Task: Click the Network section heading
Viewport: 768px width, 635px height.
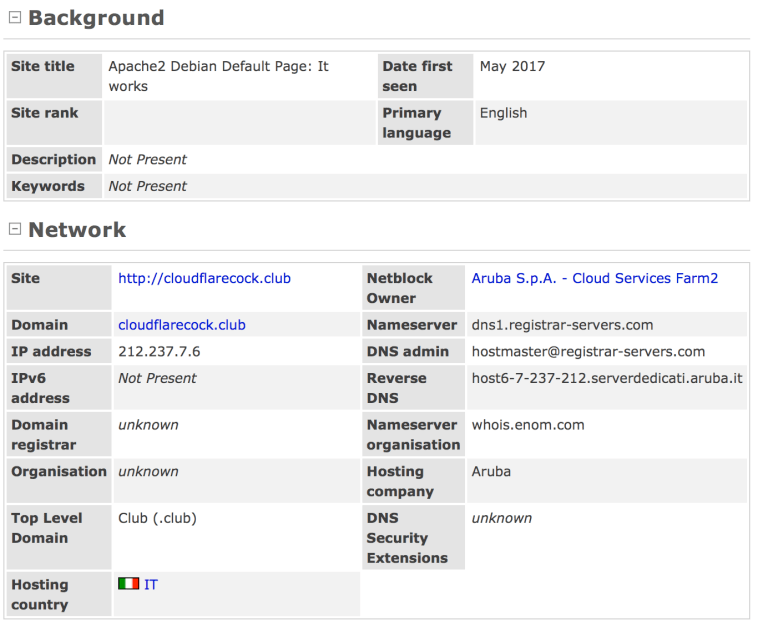Action: tap(77, 230)
